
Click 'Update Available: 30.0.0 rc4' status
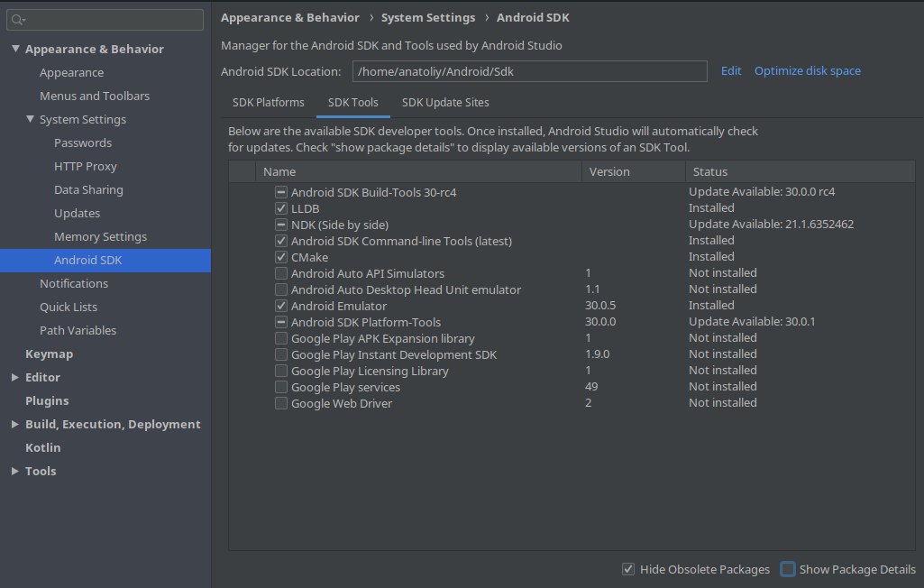(762, 192)
